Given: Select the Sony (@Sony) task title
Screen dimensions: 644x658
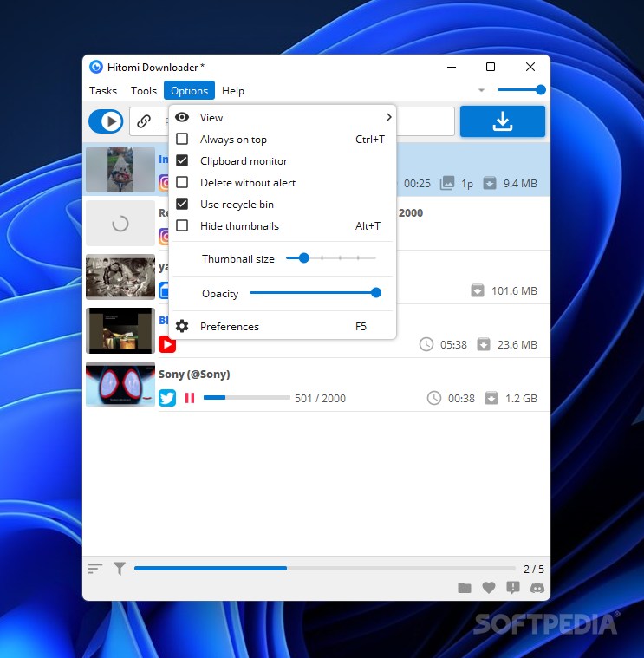Looking at the screenshot, I should click(194, 374).
